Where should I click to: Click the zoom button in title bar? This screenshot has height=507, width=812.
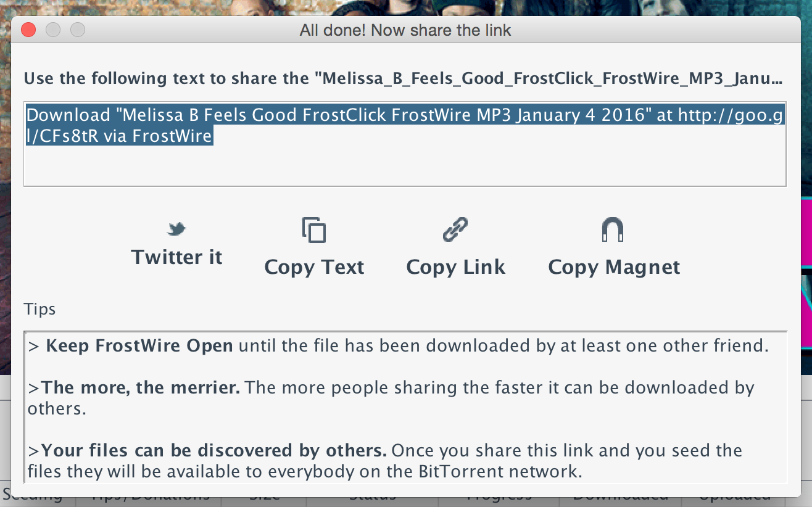77,30
